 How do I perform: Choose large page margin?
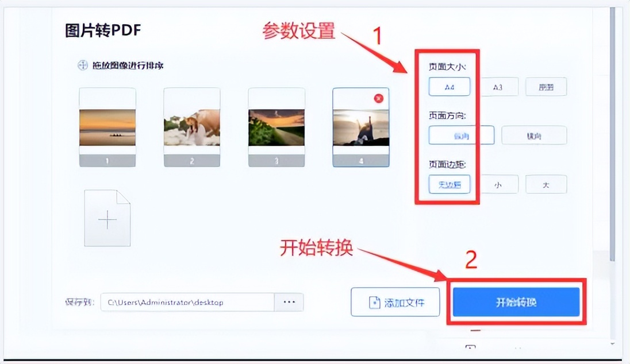click(x=546, y=185)
